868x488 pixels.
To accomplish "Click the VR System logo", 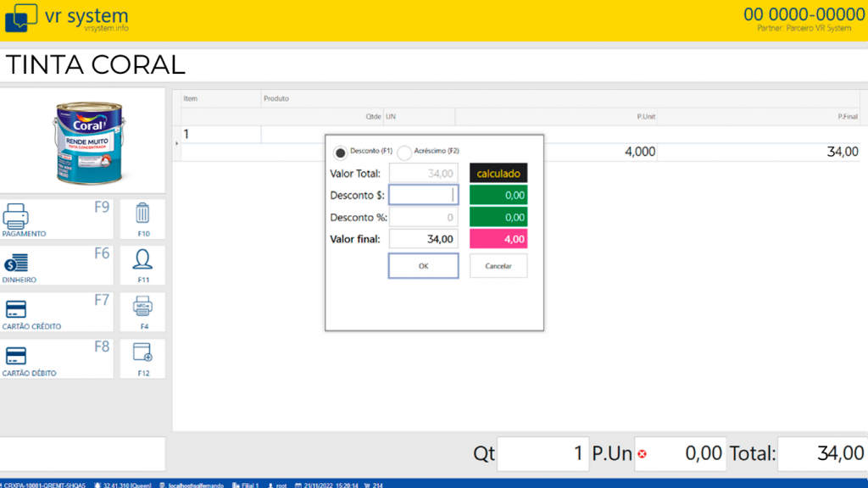I will 21,19.
